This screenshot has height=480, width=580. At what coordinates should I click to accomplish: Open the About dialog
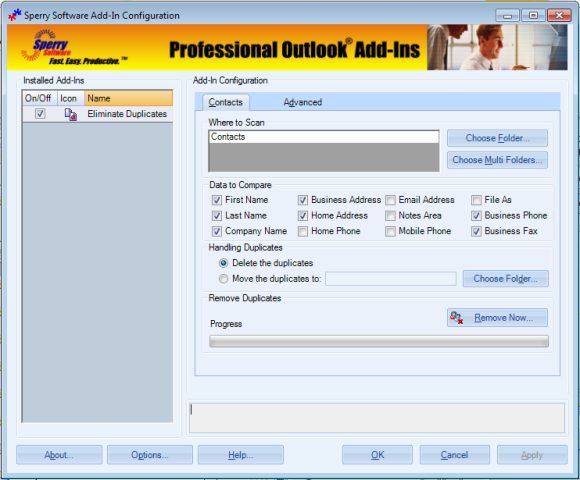[x=59, y=455]
